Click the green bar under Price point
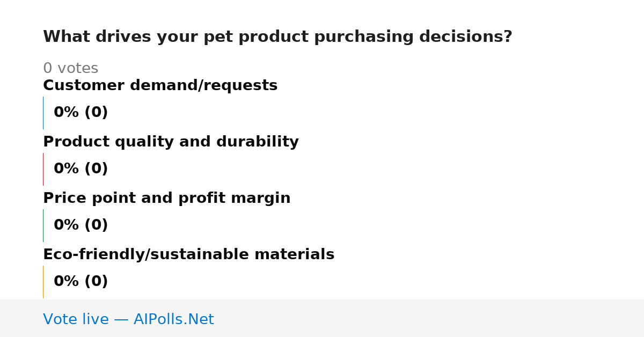Image resolution: width=644 pixels, height=337 pixels. 43,225
